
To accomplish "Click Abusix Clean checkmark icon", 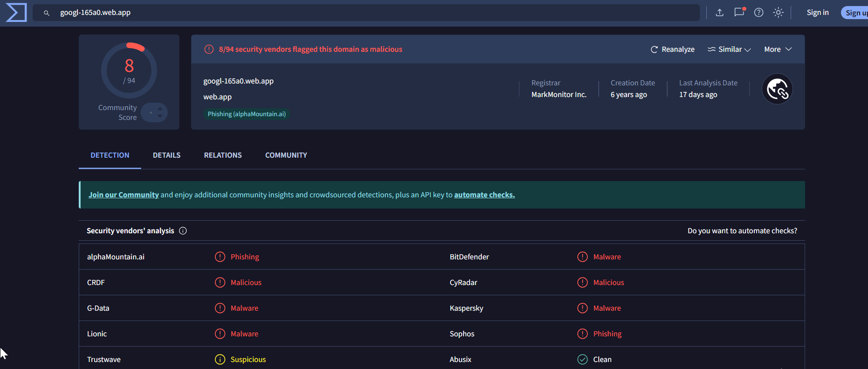I will [x=582, y=360].
